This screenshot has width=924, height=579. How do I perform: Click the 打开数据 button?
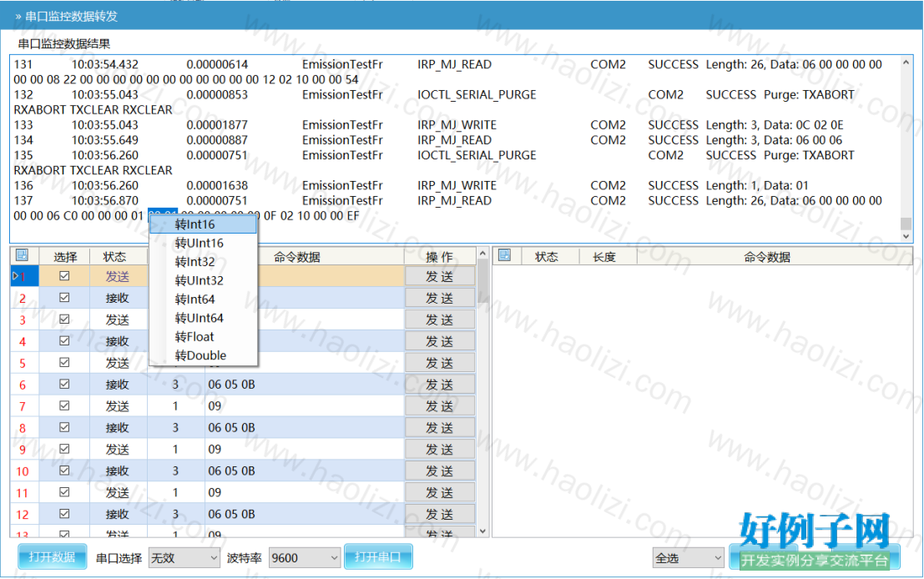coord(52,556)
